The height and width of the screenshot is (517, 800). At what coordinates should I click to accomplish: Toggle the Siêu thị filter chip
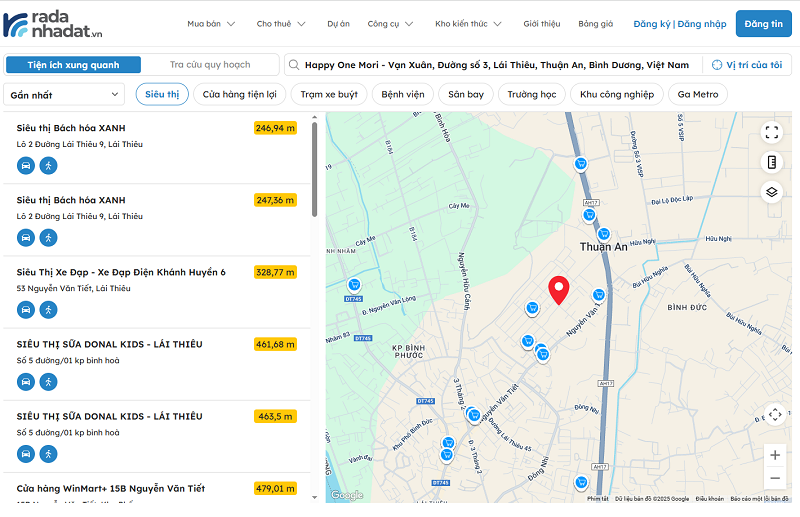point(161,95)
